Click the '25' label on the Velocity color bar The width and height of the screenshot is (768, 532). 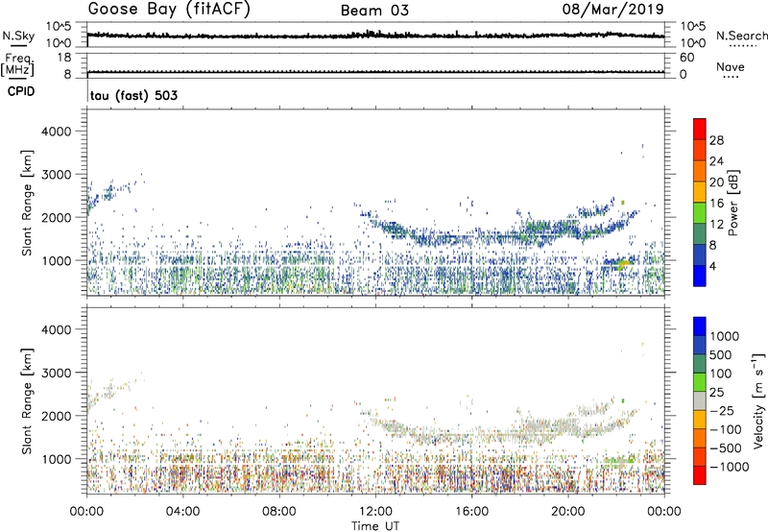tap(716, 393)
